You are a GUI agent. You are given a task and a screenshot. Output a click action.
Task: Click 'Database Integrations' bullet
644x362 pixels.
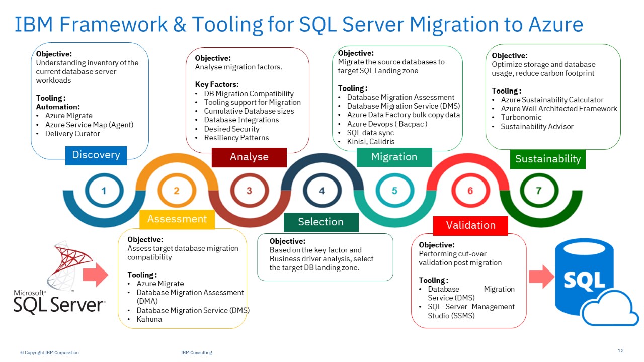(x=241, y=120)
